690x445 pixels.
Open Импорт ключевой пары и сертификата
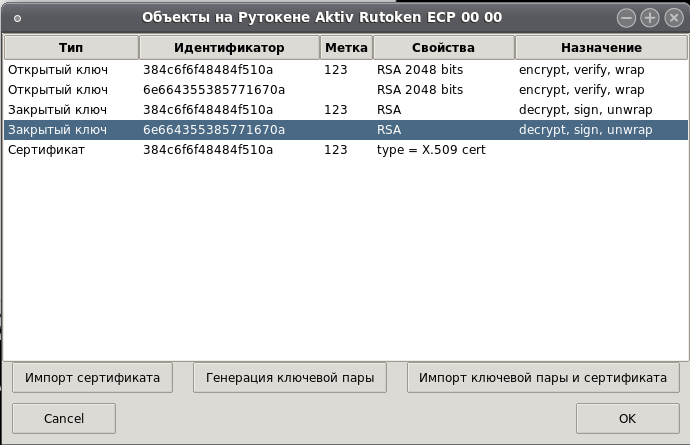click(x=543, y=378)
